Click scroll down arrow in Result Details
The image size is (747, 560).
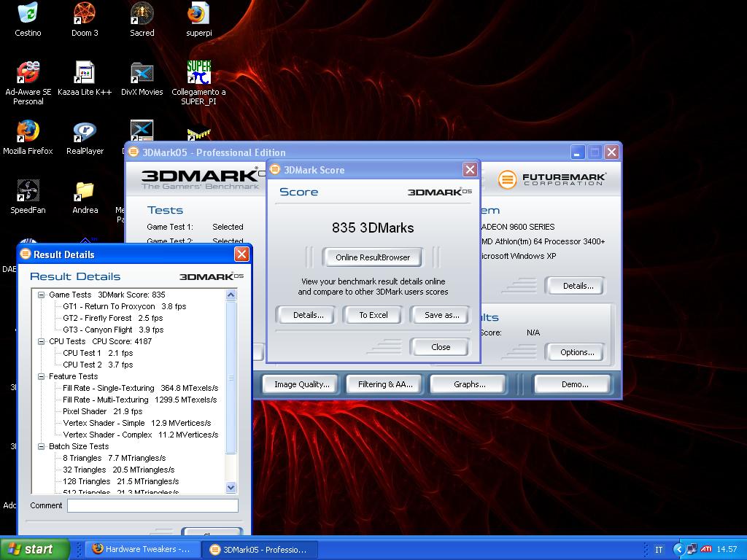click(x=231, y=487)
